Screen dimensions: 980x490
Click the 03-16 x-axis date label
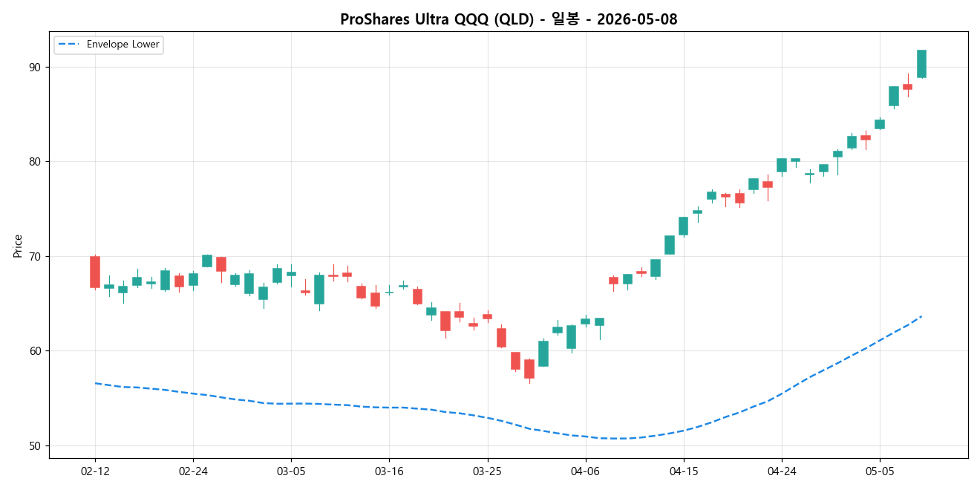389,471
